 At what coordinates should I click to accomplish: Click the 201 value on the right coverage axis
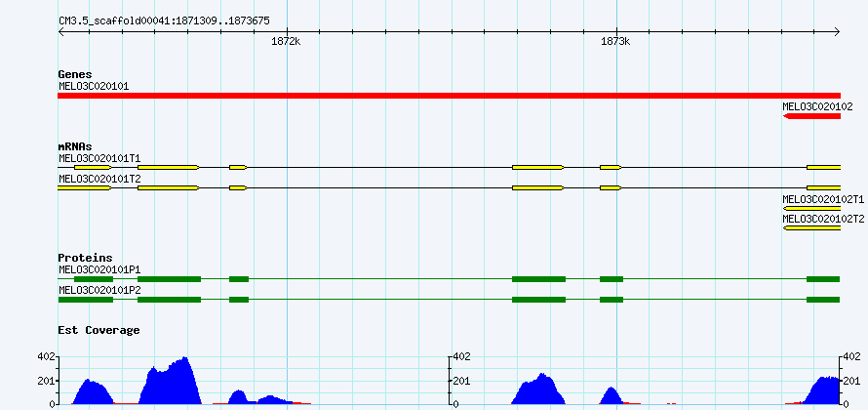click(x=851, y=381)
